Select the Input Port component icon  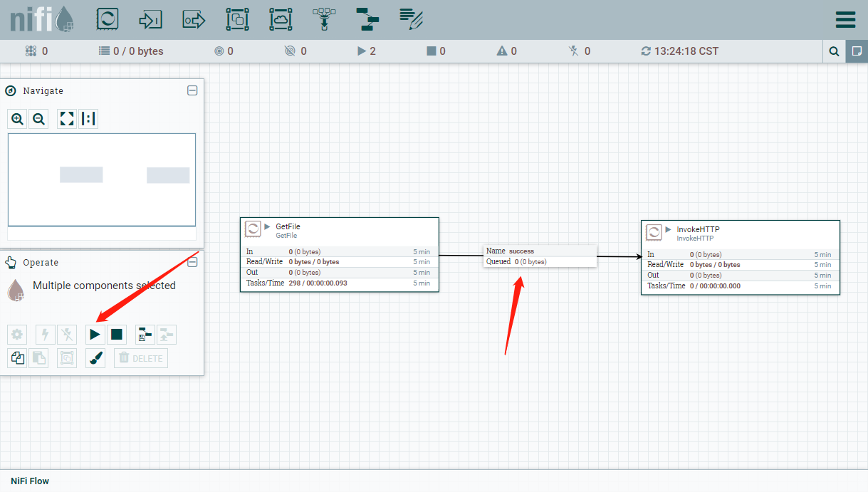[150, 19]
